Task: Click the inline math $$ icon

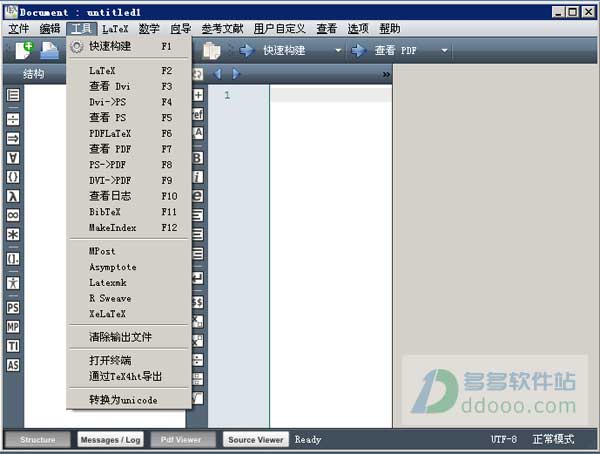Action: [197, 302]
